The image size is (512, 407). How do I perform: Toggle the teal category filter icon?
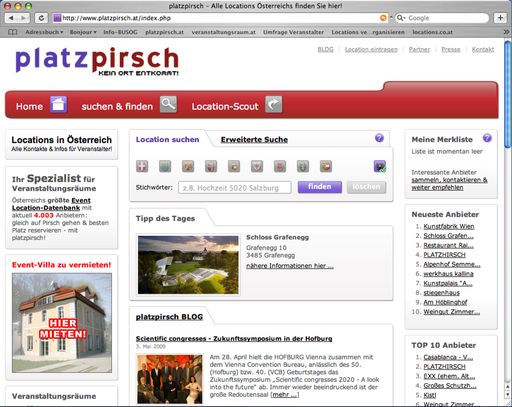pos(165,166)
